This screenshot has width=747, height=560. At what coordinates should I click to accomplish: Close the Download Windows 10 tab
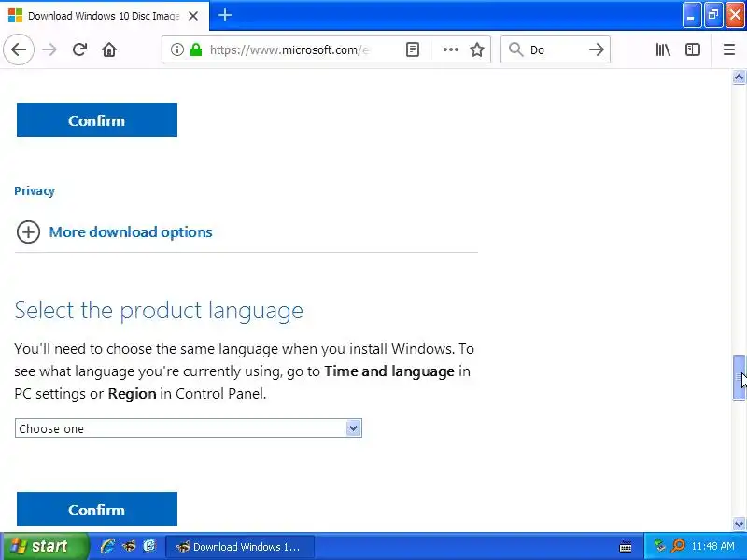pyautogui.click(x=193, y=16)
